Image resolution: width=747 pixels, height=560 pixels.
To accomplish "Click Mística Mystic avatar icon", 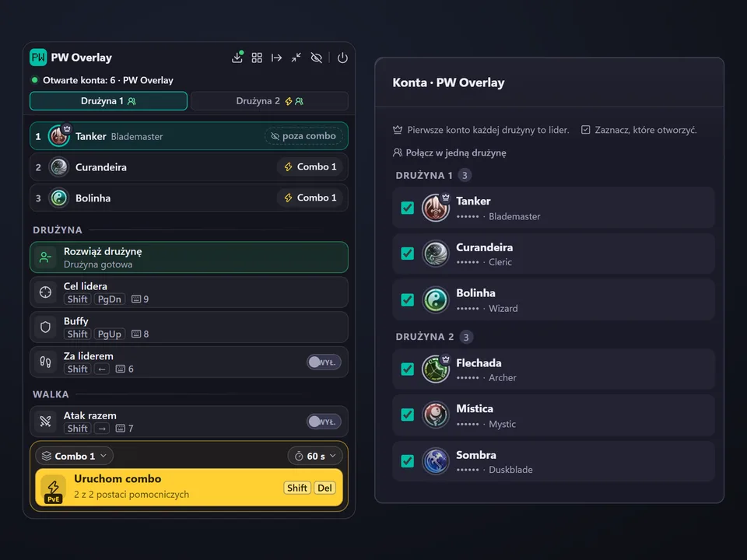I will tap(436, 415).
